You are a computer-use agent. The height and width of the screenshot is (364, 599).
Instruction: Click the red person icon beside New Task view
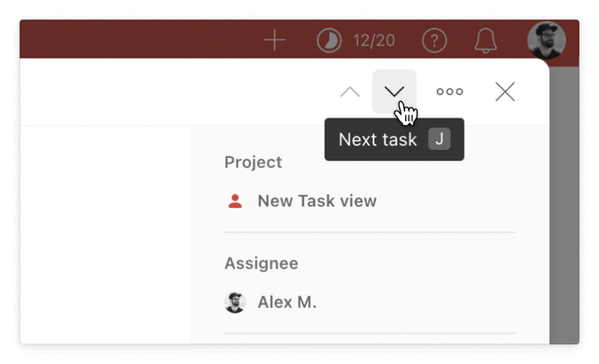click(235, 201)
